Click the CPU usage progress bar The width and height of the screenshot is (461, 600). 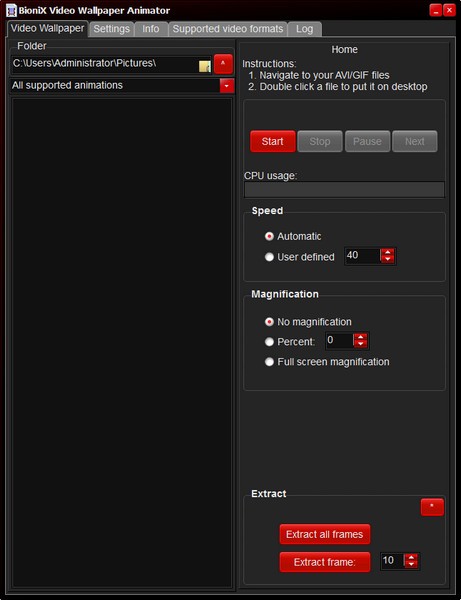pyautogui.click(x=344, y=189)
